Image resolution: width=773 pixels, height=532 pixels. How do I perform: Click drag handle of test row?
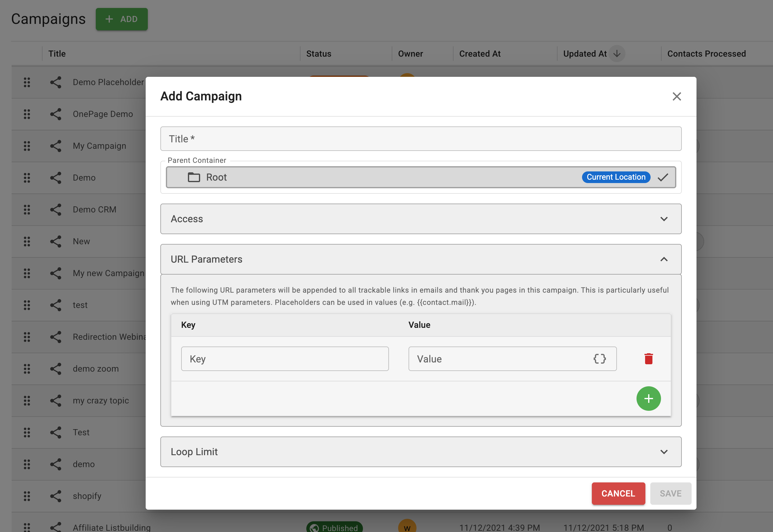27,305
